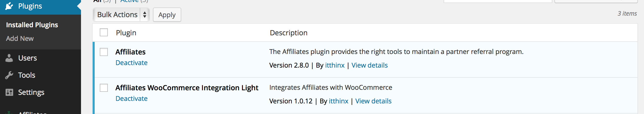Viewport: 644px width, 114px height.
Task: Click the Apply button
Action: 167,15
